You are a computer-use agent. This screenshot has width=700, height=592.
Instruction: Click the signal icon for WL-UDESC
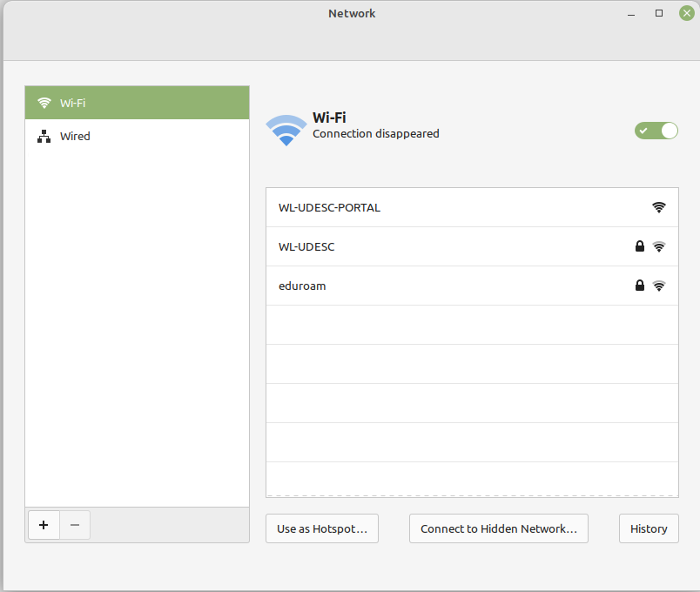[x=659, y=246]
